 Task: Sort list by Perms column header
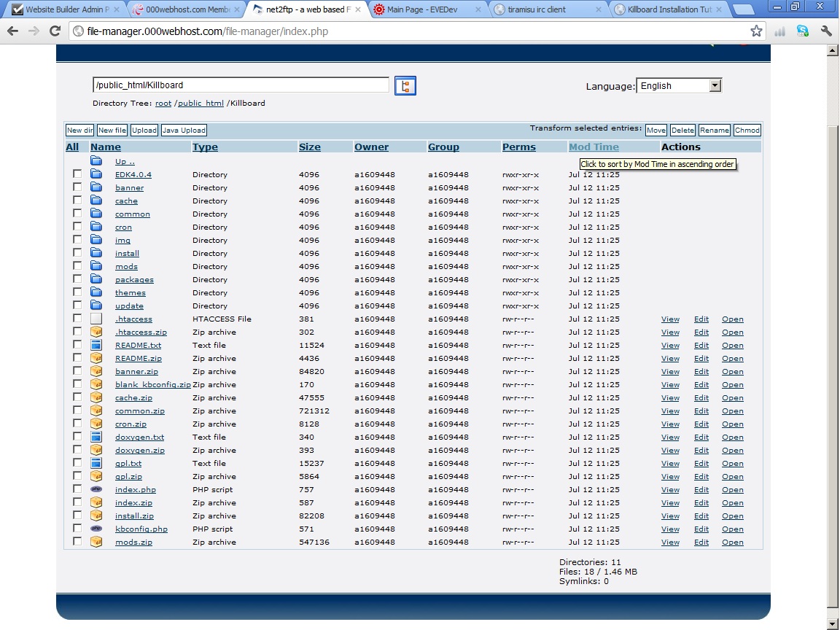pyautogui.click(x=518, y=147)
